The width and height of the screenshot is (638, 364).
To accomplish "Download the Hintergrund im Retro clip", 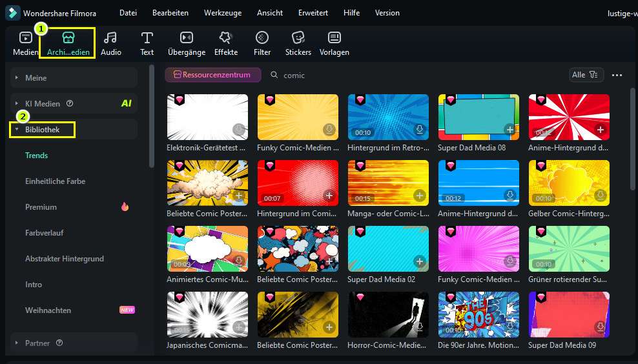I will pos(420,130).
